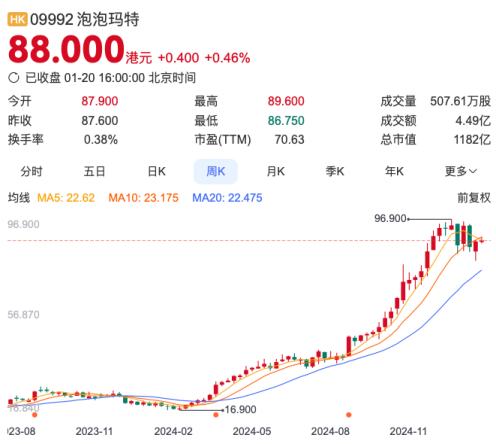
Task: Click the 成交额 value 4.49亿
Action: click(x=473, y=121)
